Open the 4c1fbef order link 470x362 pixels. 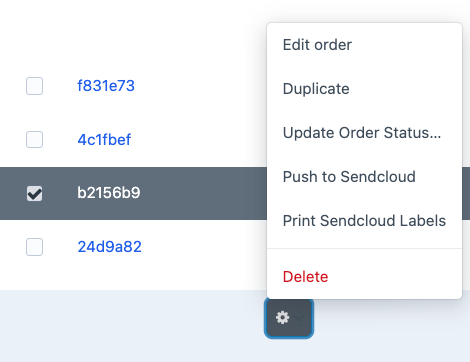[104, 139]
